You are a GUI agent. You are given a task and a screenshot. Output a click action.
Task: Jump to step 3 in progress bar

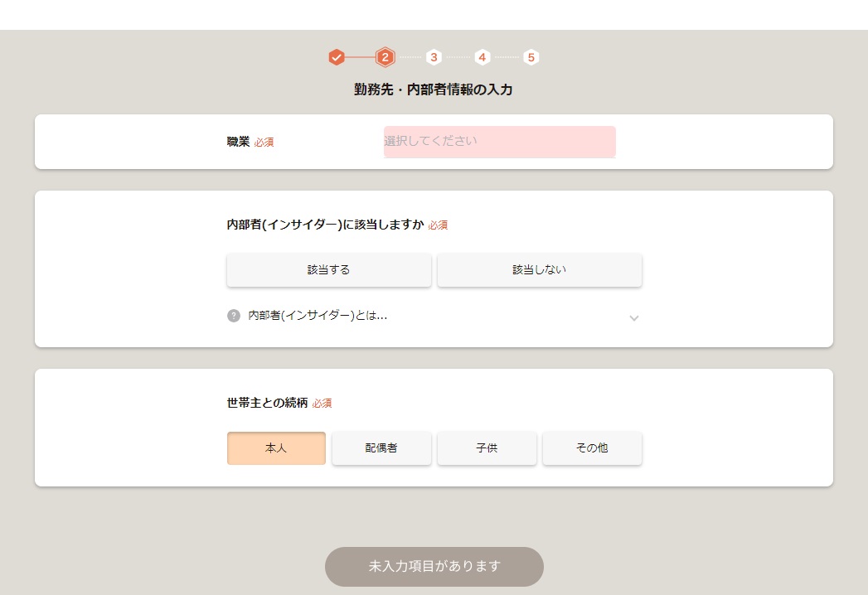[x=434, y=57]
